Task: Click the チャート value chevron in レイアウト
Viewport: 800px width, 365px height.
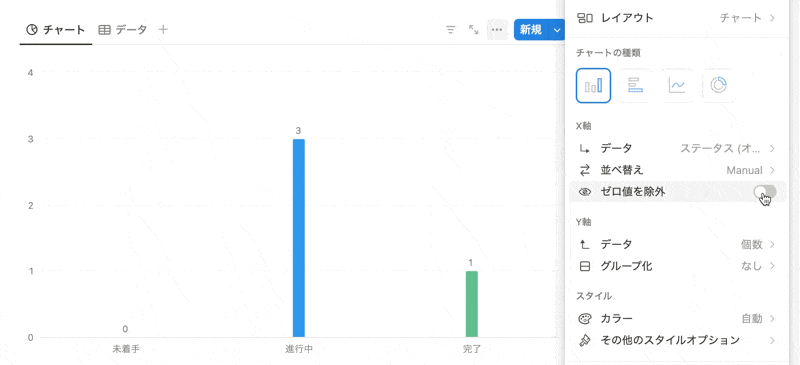Action: pos(772,18)
